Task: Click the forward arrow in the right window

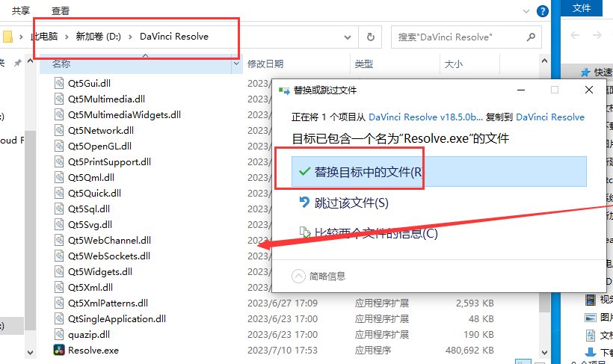Action: (597, 36)
